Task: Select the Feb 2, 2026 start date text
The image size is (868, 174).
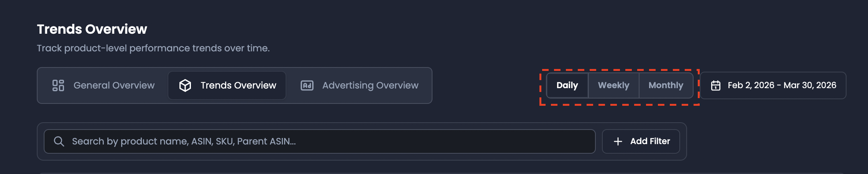Action: coord(751,85)
